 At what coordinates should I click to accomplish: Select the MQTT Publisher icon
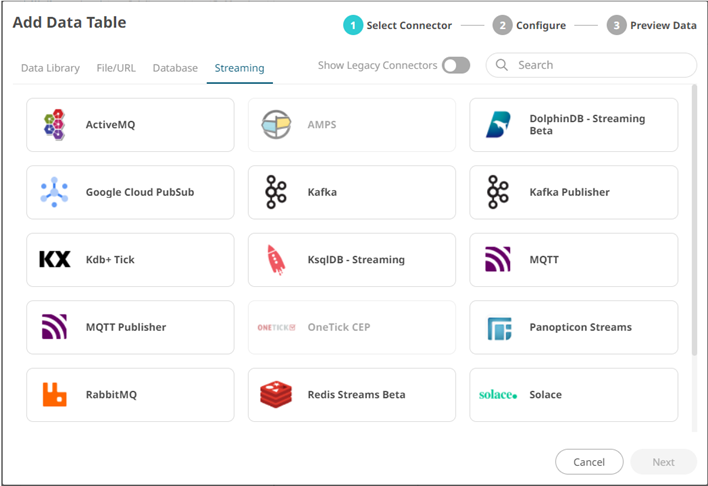[54, 328]
